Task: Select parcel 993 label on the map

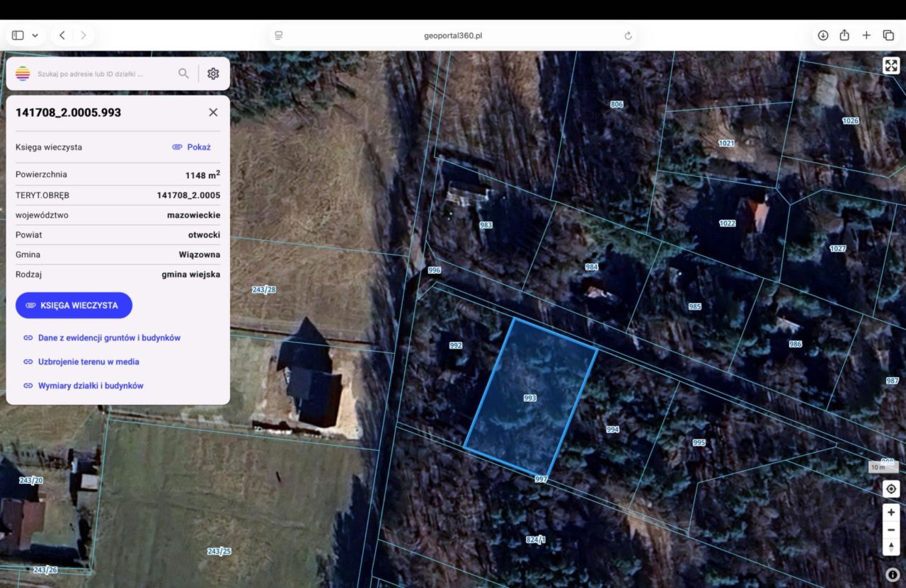Action: (x=530, y=398)
